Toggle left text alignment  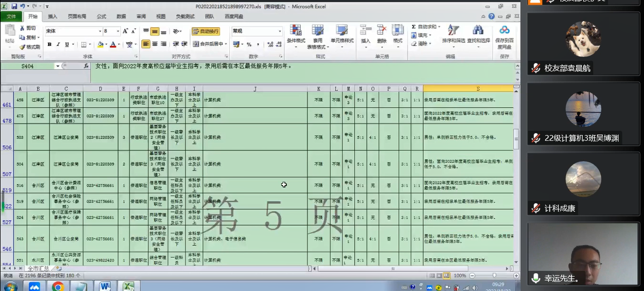pos(146,44)
